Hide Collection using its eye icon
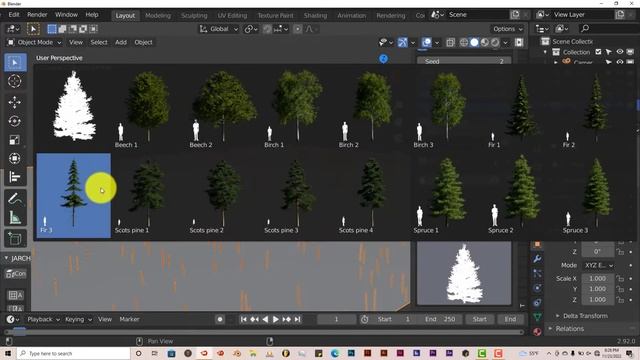The width and height of the screenshot is (640, 360). [x=620, y=52]
